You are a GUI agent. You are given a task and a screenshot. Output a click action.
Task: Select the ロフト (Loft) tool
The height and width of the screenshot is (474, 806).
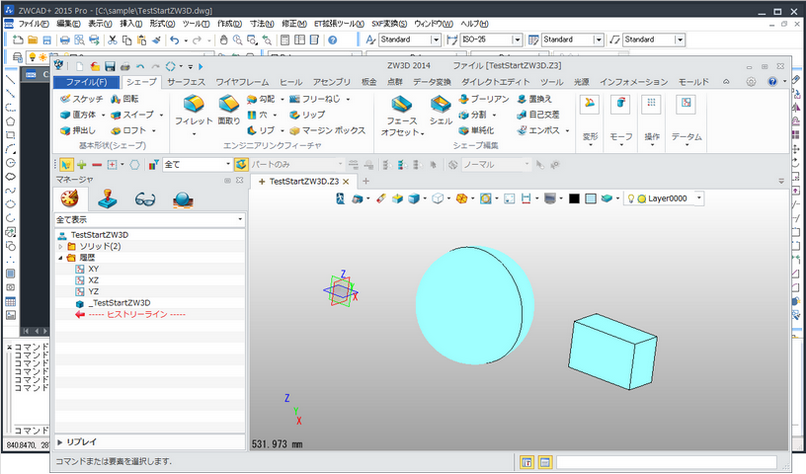(129, 131)
